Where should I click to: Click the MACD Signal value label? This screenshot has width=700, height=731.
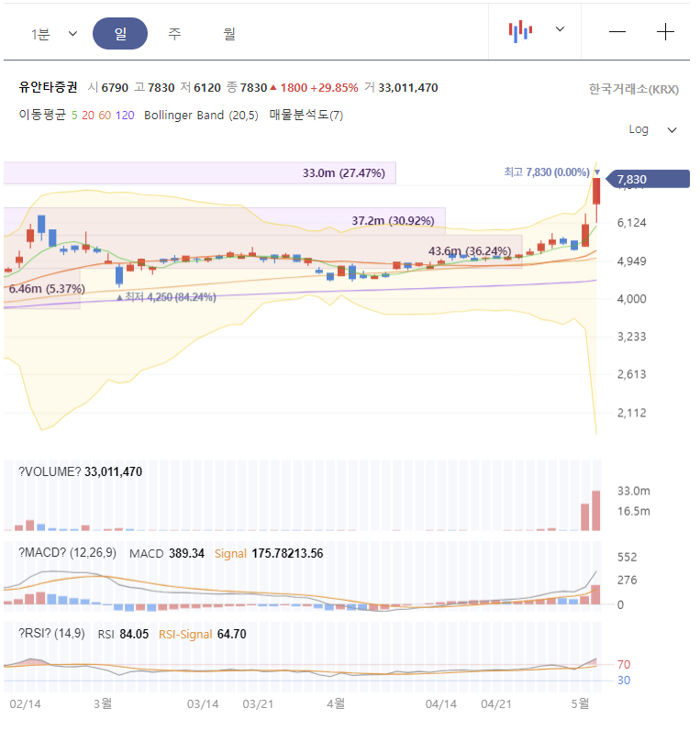269,553
